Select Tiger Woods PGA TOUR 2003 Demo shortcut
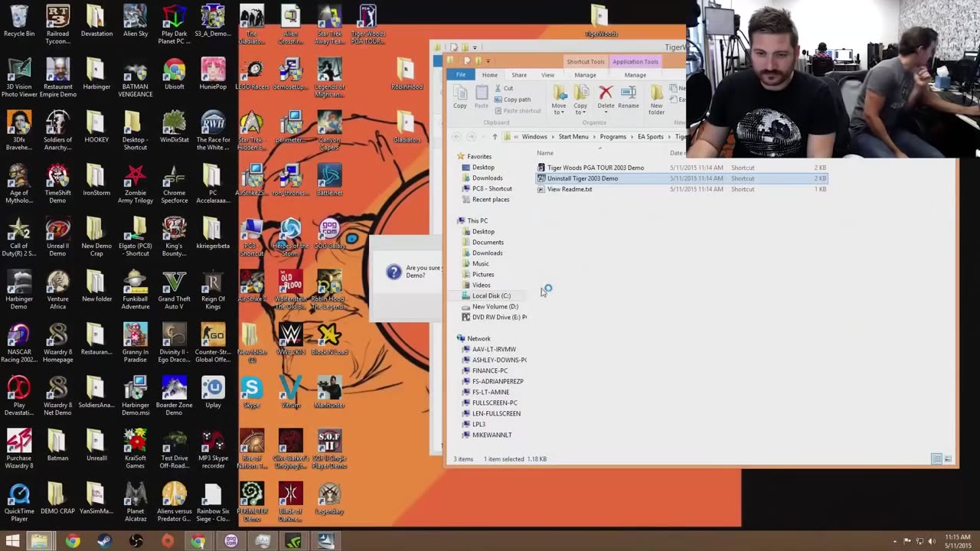 (596, 168)
